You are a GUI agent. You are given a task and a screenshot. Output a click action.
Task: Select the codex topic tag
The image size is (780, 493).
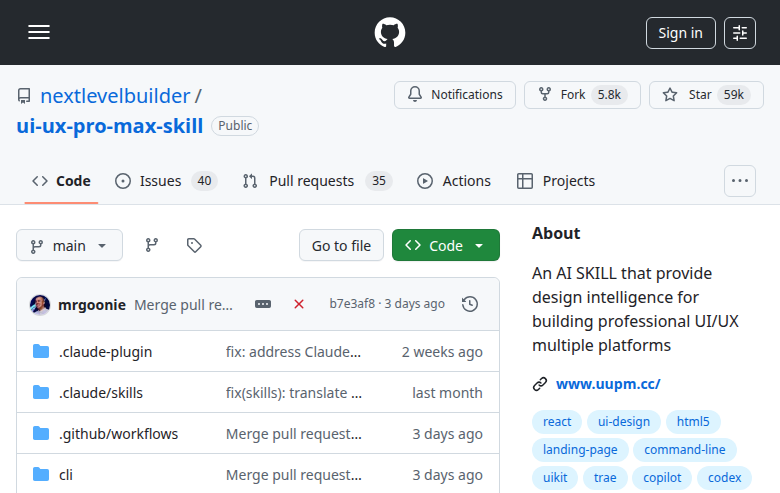coord(724,478)
